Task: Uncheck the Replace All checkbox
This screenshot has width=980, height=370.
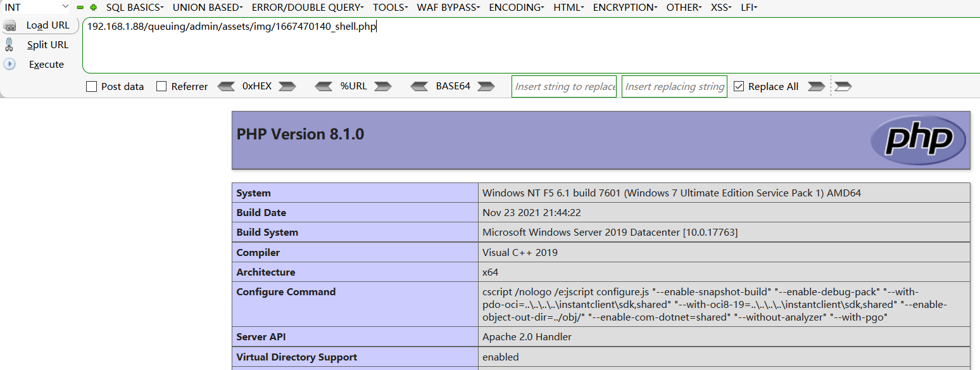Action: (x=738, y=86)
